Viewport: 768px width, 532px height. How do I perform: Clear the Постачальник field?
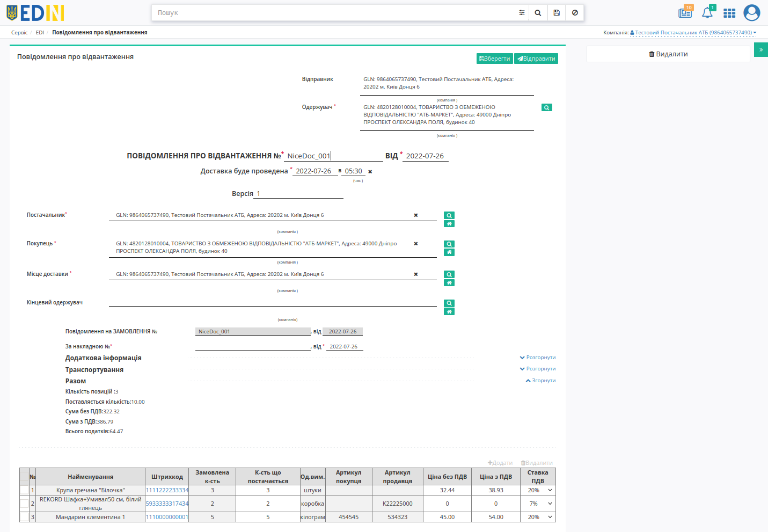(415, 215)
